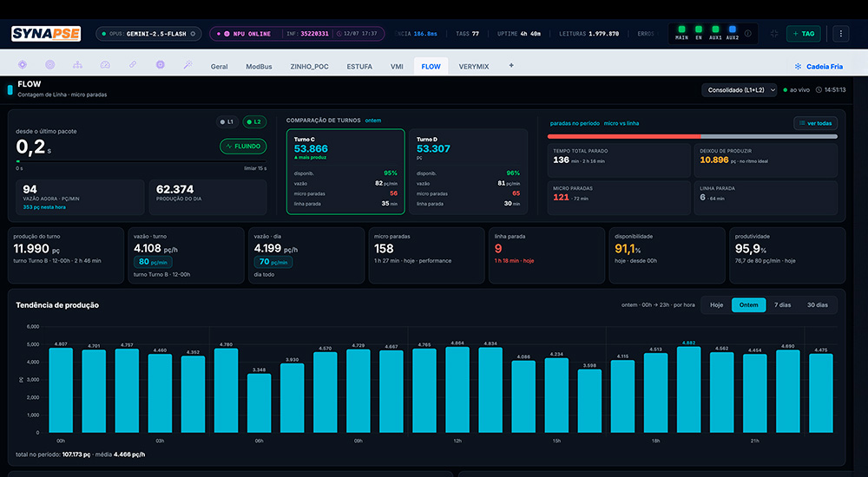Click the info icon beside AUX2
Viewport: 868px width, 477px height.
[748, 34]
